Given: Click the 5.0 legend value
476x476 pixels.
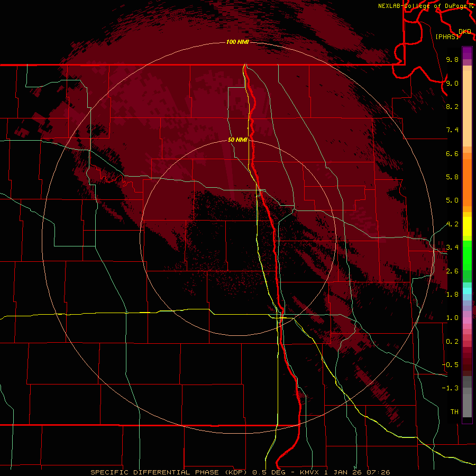Looking at the screenshot, I should tap(452, 200).
